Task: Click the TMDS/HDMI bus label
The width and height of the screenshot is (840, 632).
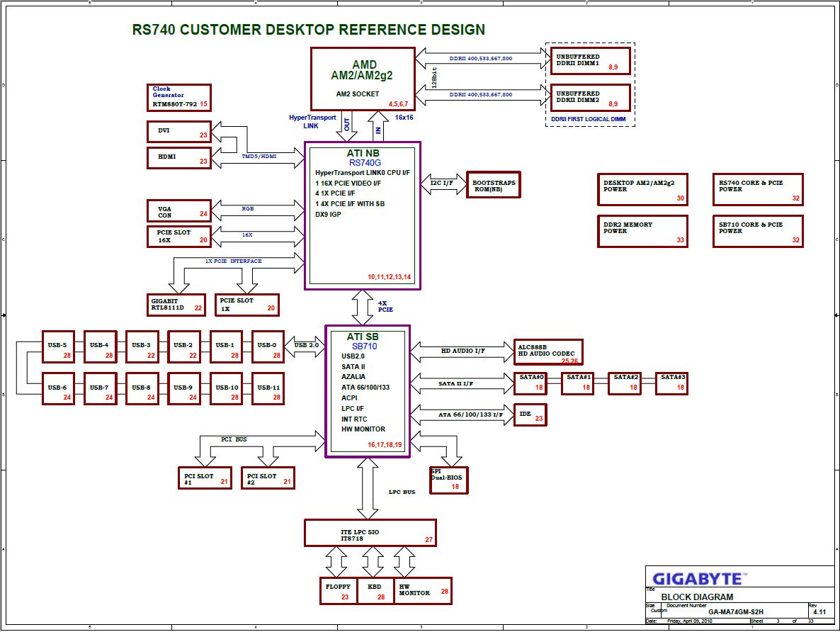Action: [x=259, y=157]
